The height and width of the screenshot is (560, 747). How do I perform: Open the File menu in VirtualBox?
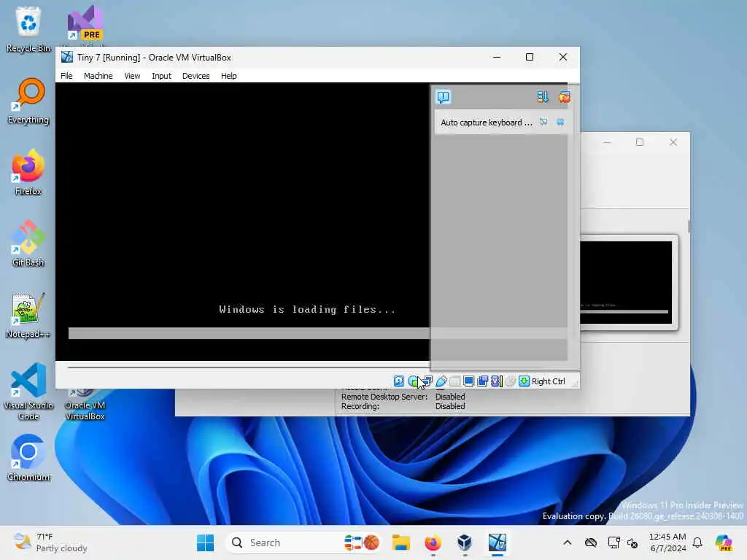point(66,76)
